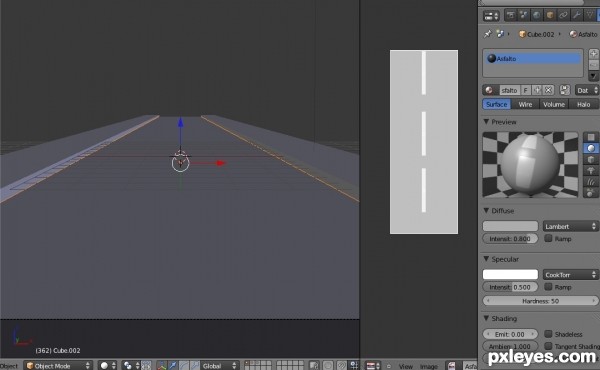Click the material preview sphere thumbnail
Image resolution: width=600 pixels, height=370 pixels.
(x=530, y=165)
